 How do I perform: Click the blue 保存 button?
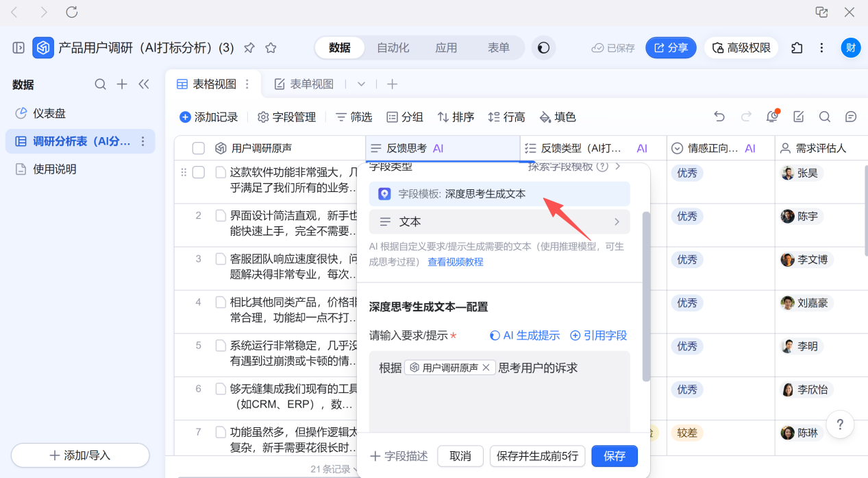(615, 456)
